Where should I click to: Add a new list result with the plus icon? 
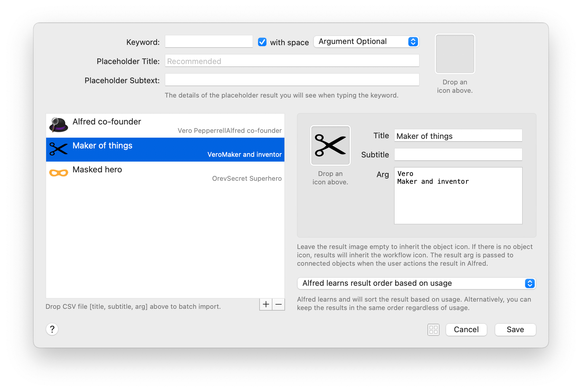coord(266,304)
